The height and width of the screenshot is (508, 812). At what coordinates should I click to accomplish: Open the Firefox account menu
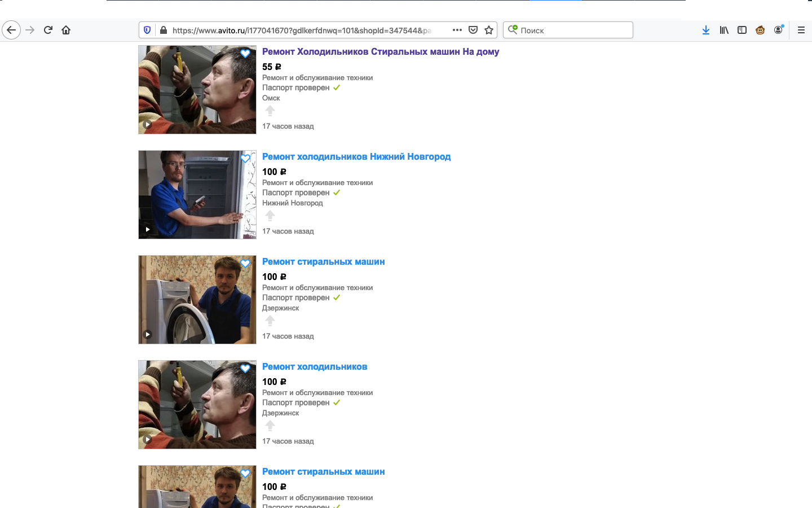(x=779, y=30)
